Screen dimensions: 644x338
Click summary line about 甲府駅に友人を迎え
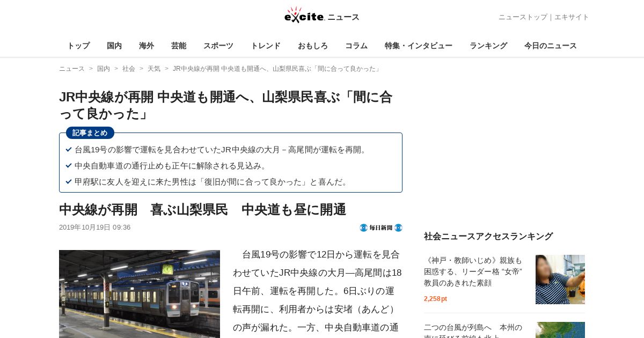(213, 182)
